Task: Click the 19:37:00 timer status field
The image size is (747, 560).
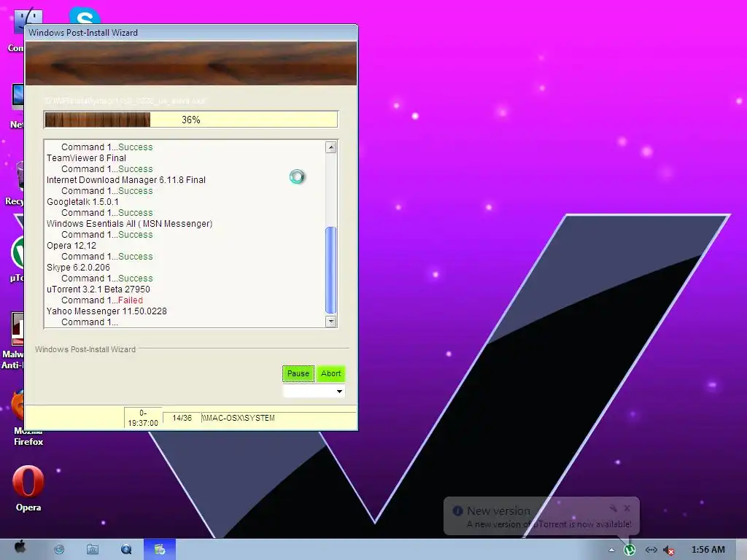Action: click(143, 418)
